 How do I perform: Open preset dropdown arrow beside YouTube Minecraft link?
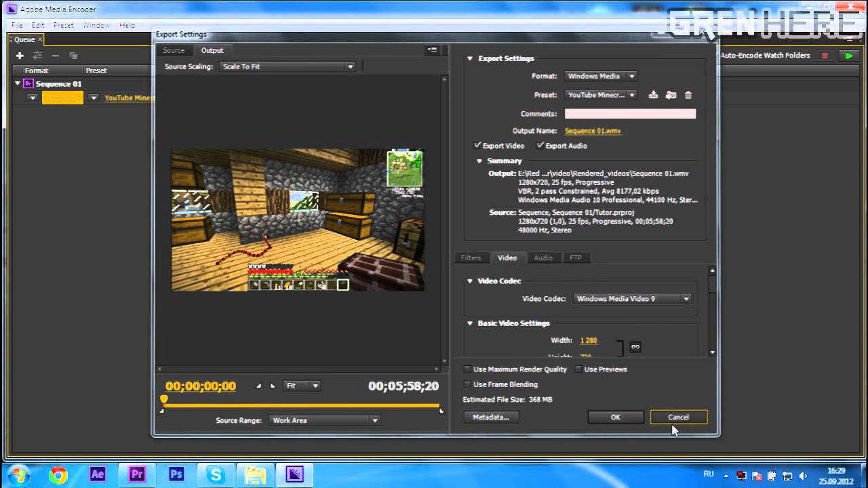94,98
